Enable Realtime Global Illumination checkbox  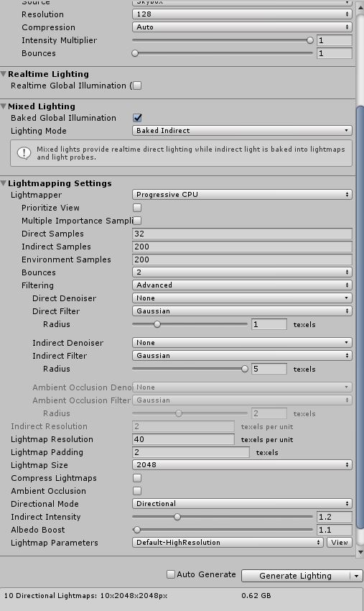click(137, 86)
